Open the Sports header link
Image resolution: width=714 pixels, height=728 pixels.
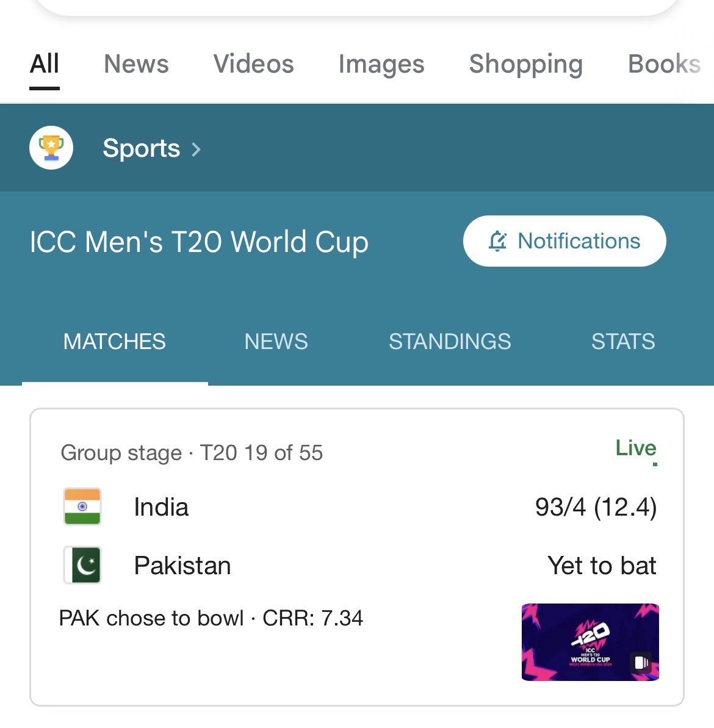pyautogui.click(x=141, y=148)
